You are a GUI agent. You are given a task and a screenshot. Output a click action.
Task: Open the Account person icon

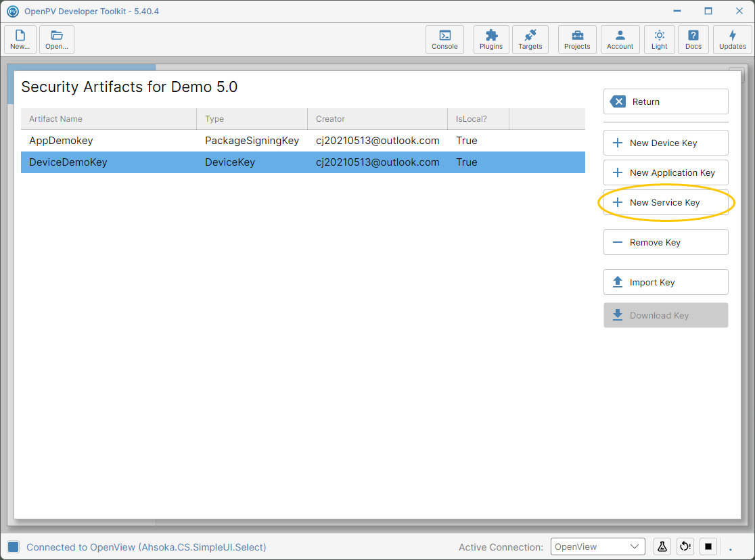(620, 39)
